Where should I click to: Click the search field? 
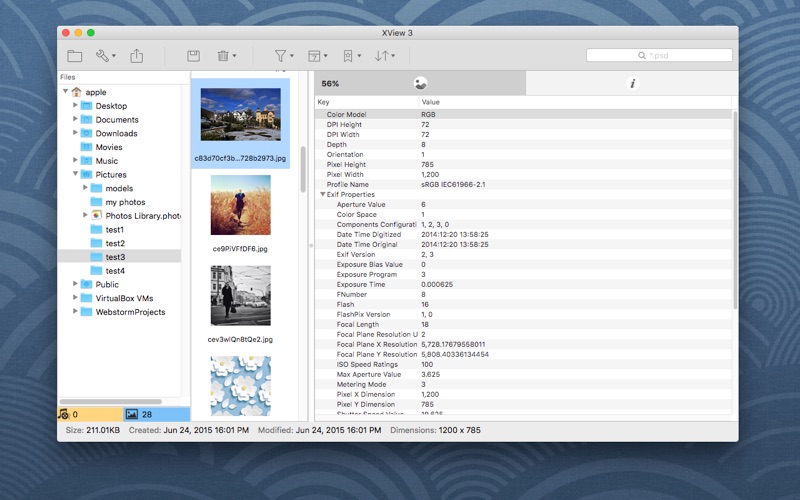click(660, 55)
